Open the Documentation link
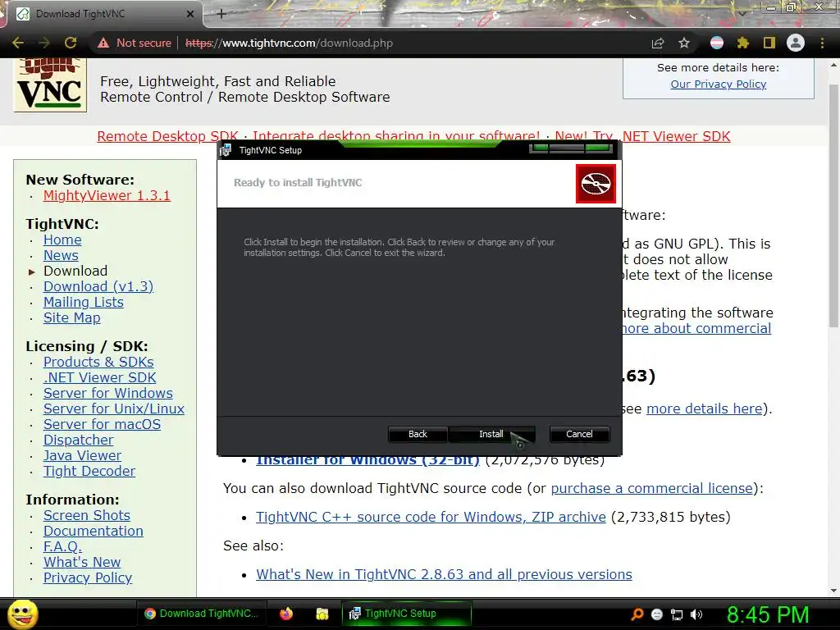Image resolution: width=840 pixels, height=630 pixels. 94,531
